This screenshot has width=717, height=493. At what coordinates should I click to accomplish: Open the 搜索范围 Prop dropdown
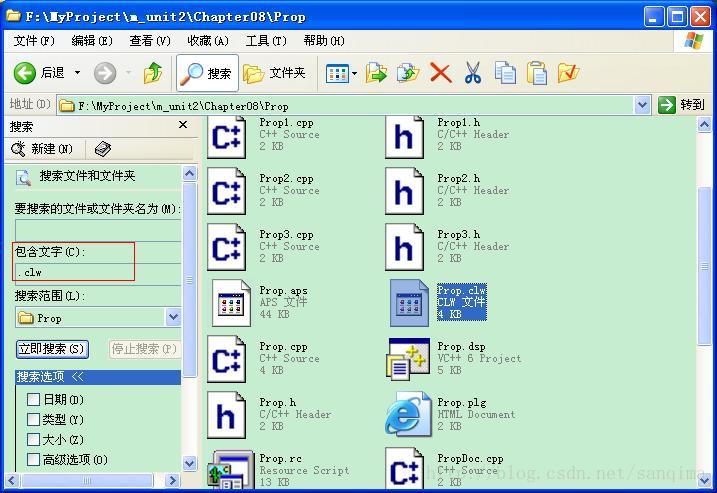[173, 317]
